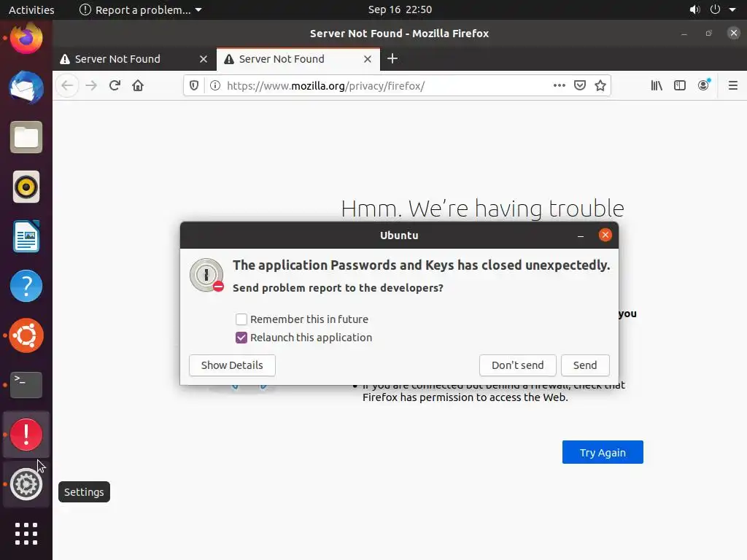Close the first Server Not Found tab
747x560 pixels.
point(204,59)
